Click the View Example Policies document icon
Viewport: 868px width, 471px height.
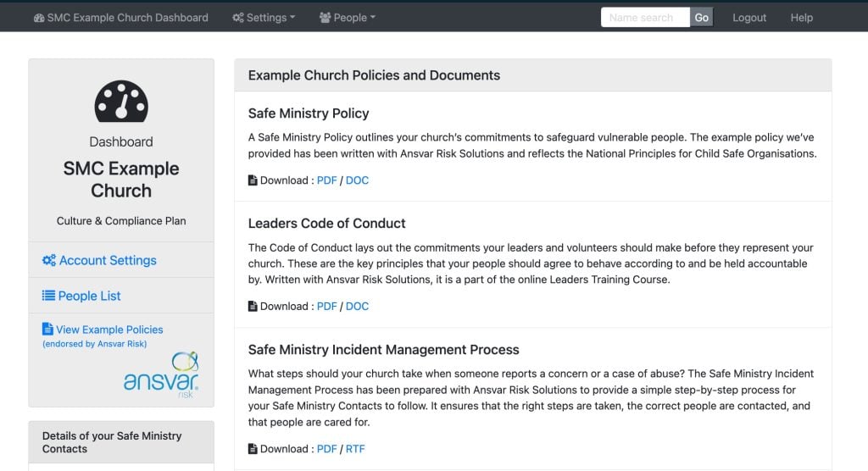point(47,329)
